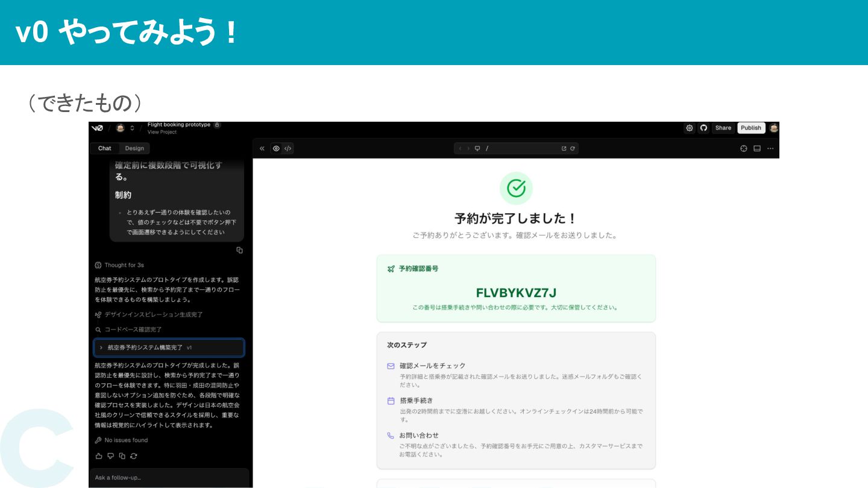Viewport: 868px width, 488px height.
Task: Click the lock icon beside Flight booking prototype
Action: 217,125
